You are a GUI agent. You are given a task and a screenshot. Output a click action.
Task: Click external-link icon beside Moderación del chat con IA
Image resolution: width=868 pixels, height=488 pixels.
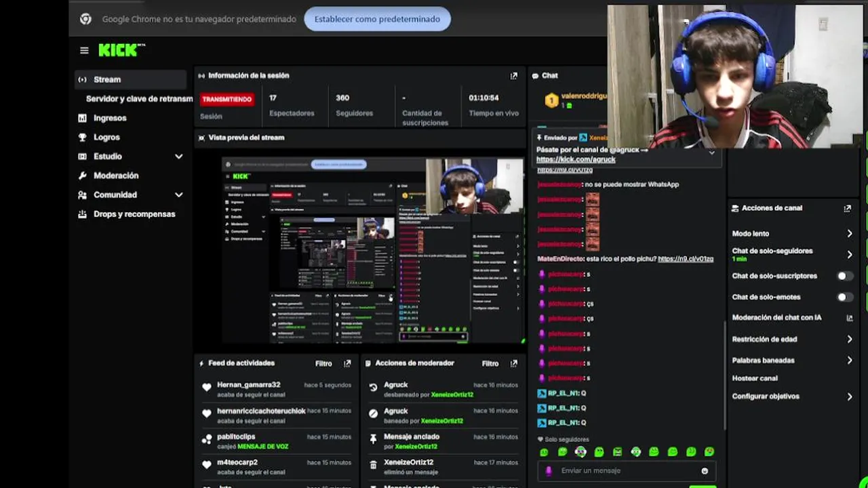(849, 318)
